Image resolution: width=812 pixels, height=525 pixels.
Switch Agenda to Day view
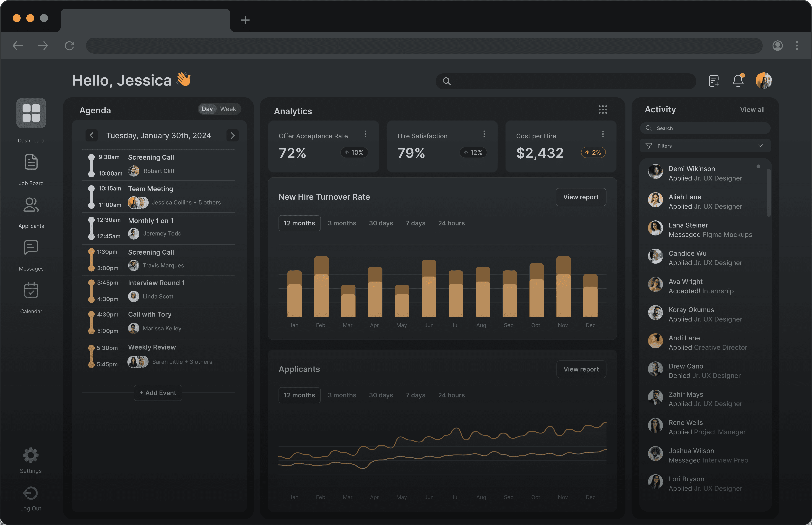207,109
